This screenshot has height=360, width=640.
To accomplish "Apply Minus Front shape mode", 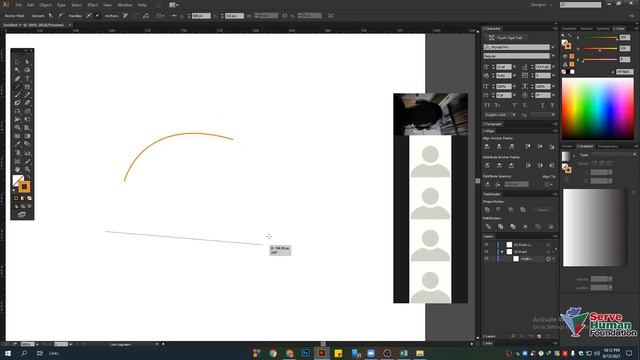I will click(498, 210).
